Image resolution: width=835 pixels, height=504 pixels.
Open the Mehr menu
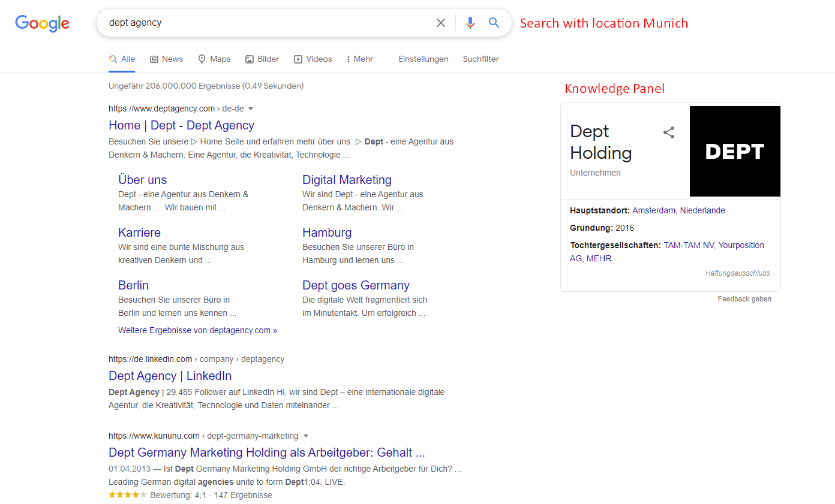coord(360,59)
